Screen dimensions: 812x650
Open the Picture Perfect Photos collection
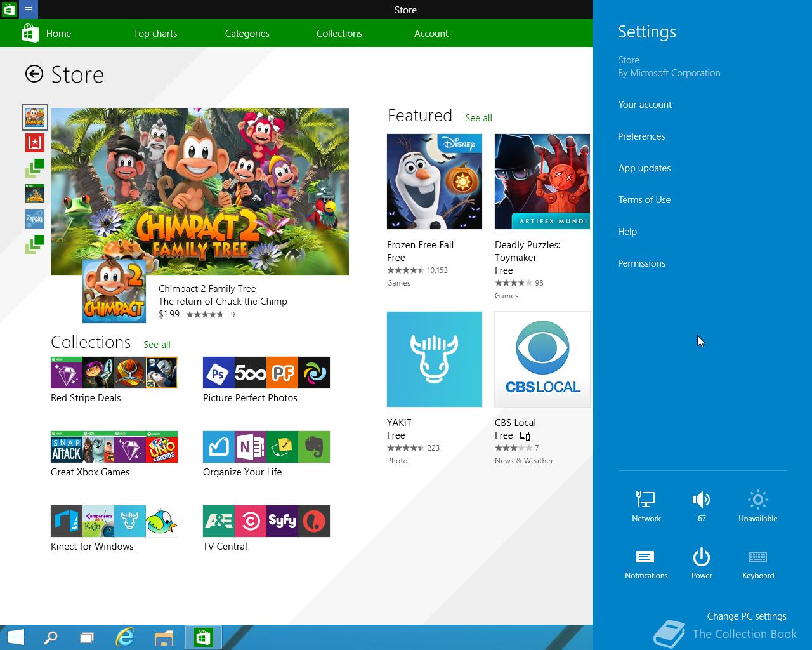pos(266,373)
